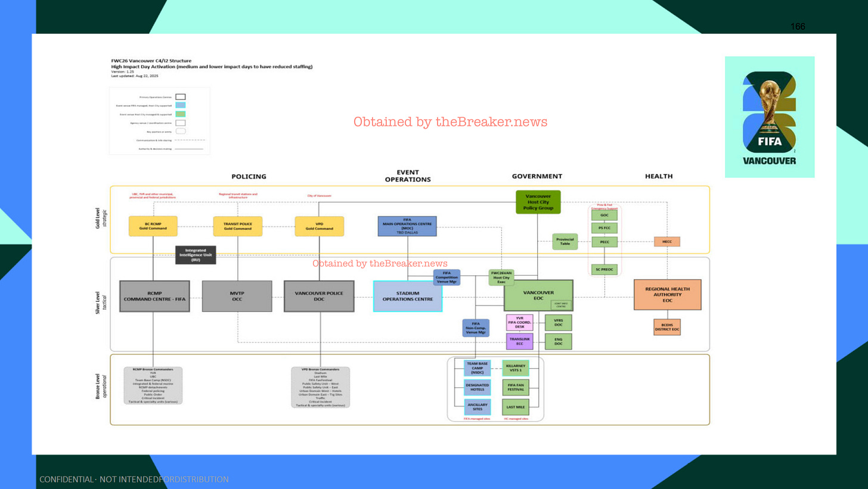Click the 'City of Vancouver' red label

[320, 195]
